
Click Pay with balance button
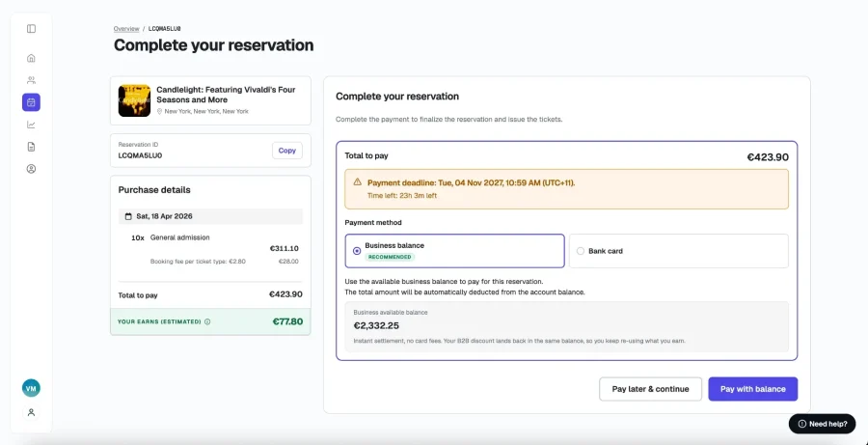[x=753, y=389]
